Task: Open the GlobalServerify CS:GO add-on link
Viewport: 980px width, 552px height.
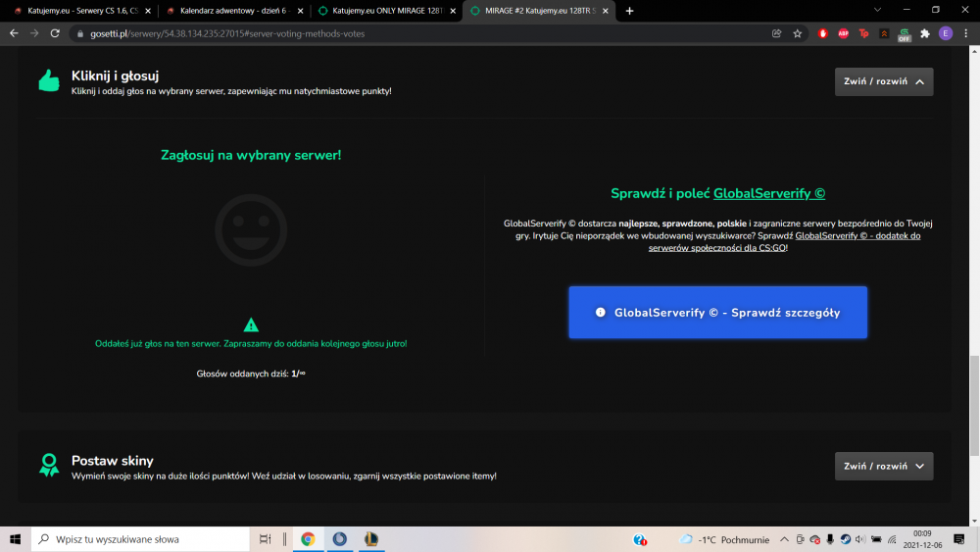Action: [784, 242]
